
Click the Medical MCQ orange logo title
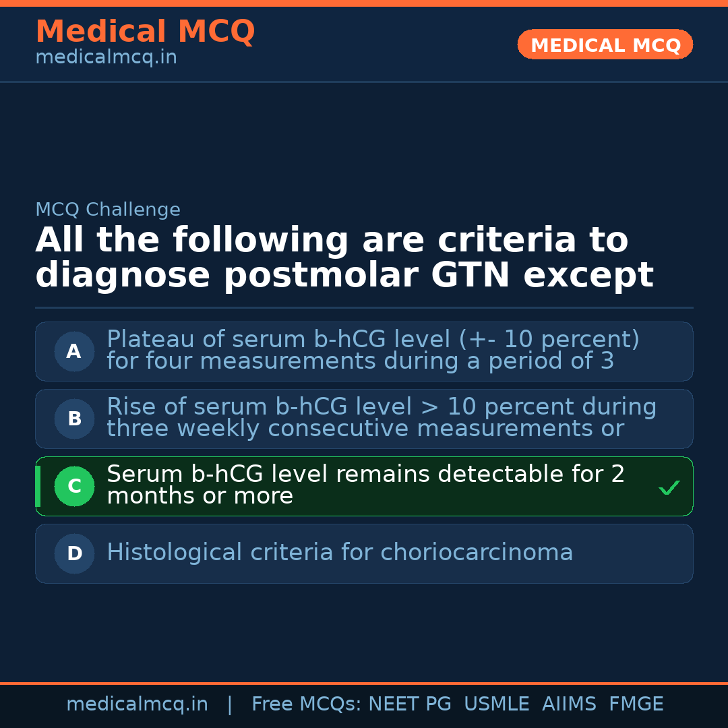click(x=145, y=32)
